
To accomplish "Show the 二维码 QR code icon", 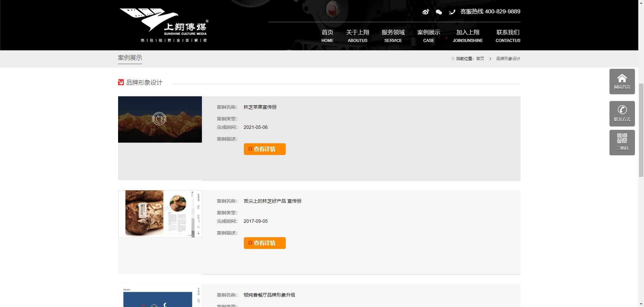I will pyautogui.click(x=622, y=142).
